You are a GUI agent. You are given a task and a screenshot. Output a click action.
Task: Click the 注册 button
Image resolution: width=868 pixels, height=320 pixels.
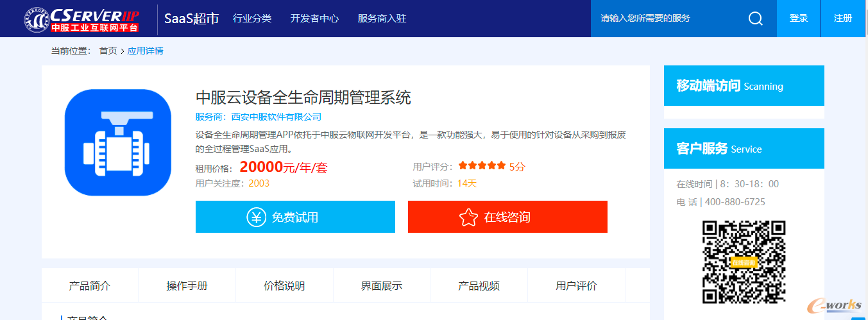[843, 19]
